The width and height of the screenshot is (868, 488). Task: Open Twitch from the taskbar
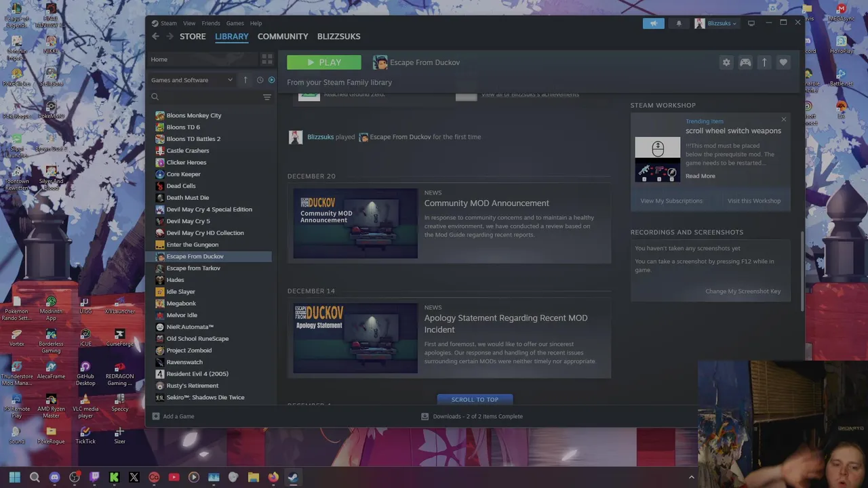pos(94,477)
